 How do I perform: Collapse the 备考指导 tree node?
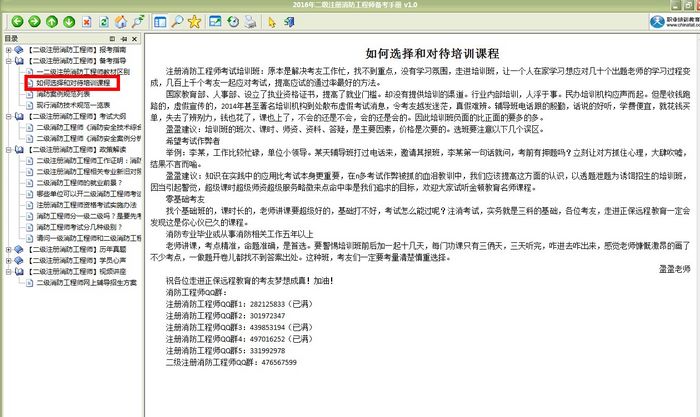coord(8,61)
